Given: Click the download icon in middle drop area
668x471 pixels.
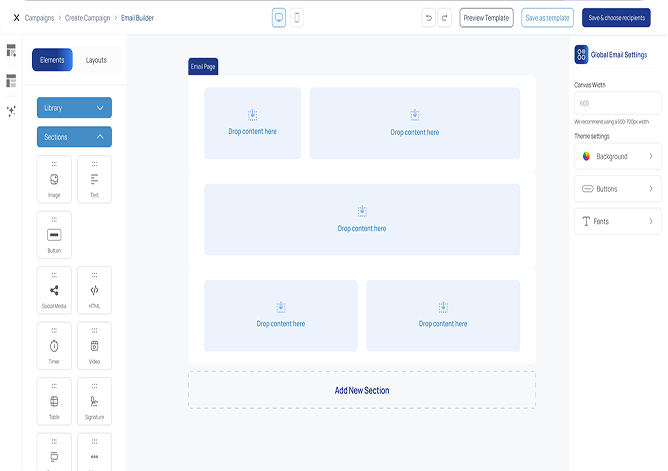Looking at the screenshot, I should [362, 211].
